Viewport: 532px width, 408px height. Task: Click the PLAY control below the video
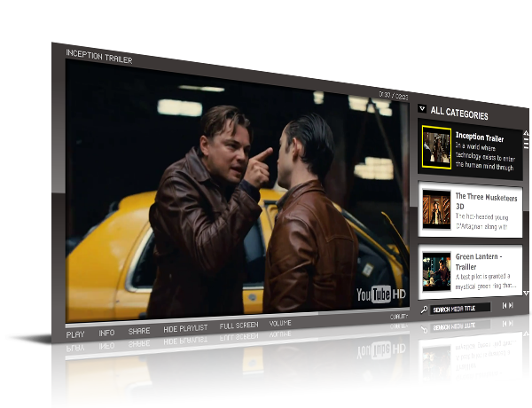click(75, 333)
